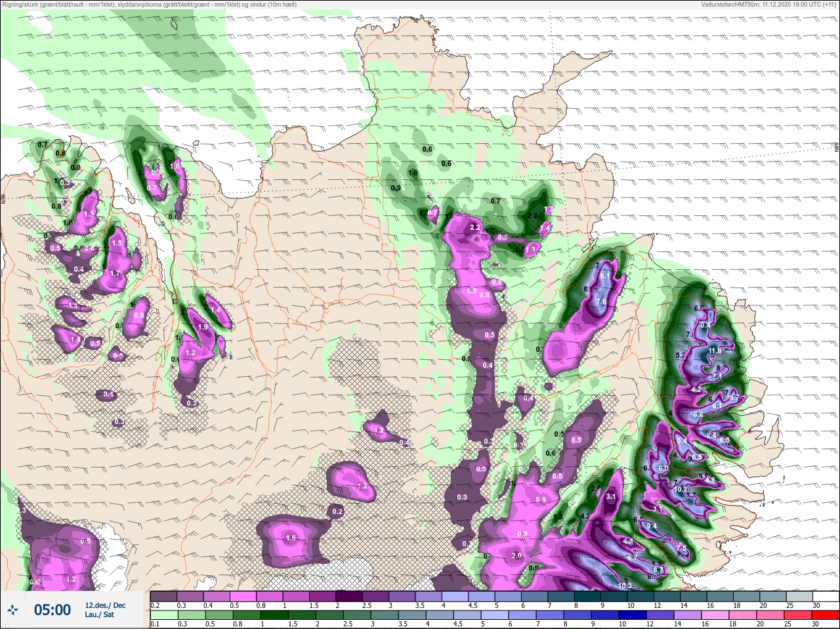
Task: Click the 11.8 precipitation value on map
Action: click(x=715, y=351)
